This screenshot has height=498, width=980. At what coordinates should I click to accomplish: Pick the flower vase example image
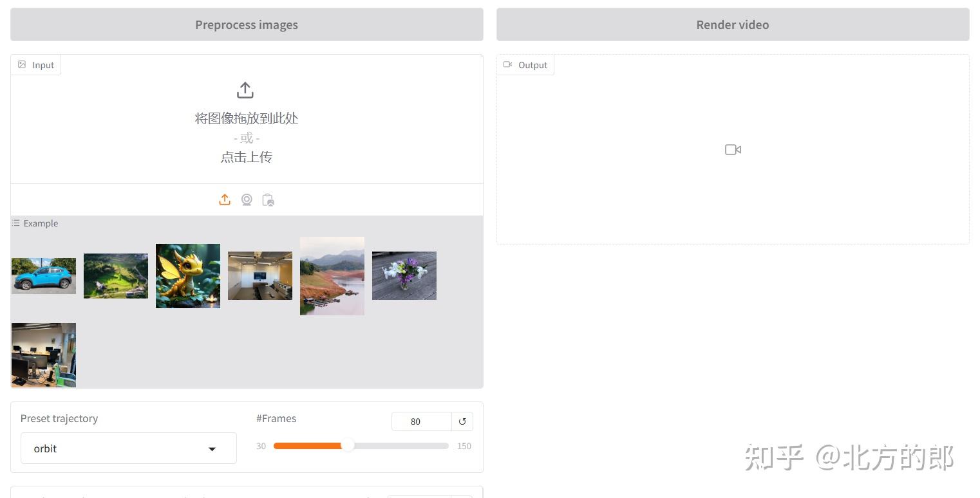click(x=404, y=276)
